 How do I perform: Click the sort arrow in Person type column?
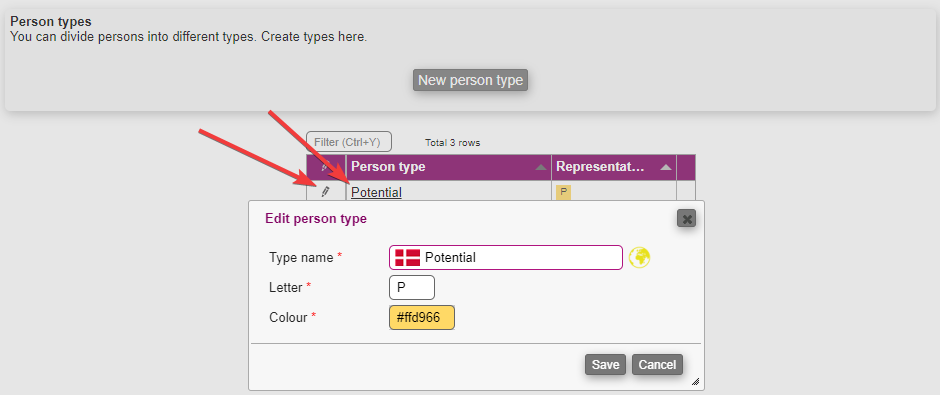(541, 167)
